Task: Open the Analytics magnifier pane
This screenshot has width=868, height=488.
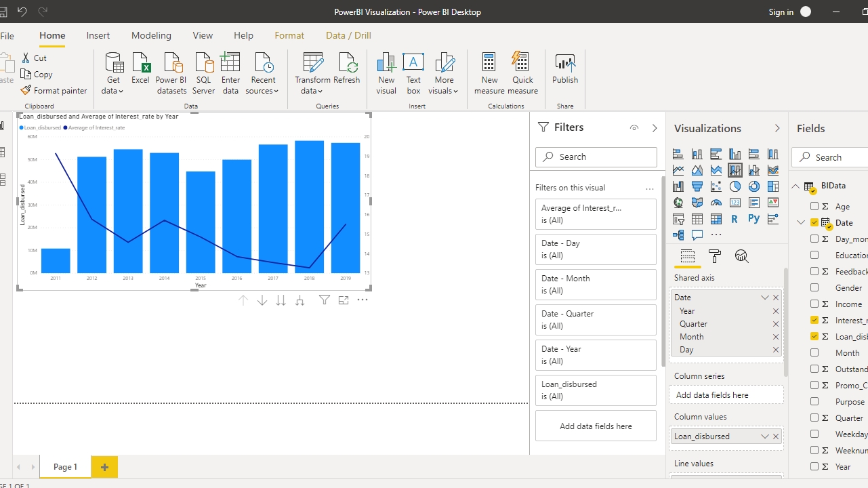Action: 741,256
